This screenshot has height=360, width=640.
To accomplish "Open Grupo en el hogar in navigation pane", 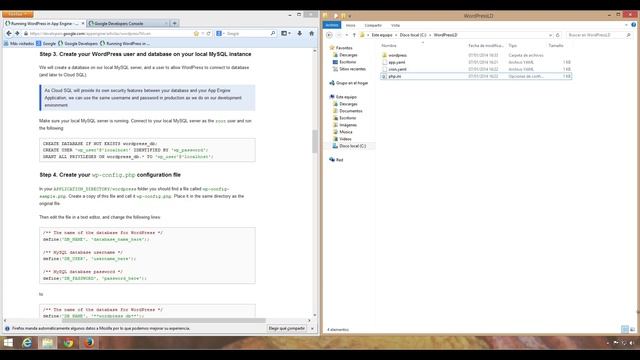I will click(x=352, y=83).
